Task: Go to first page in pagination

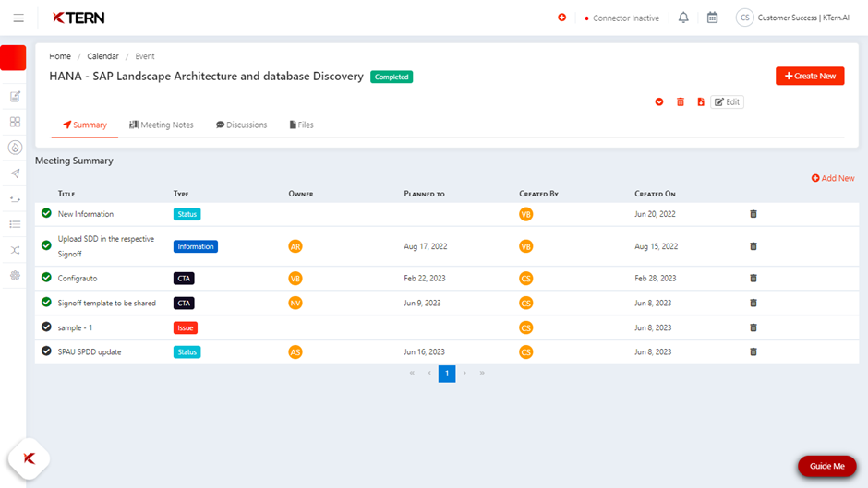Action: coord(412,373)
